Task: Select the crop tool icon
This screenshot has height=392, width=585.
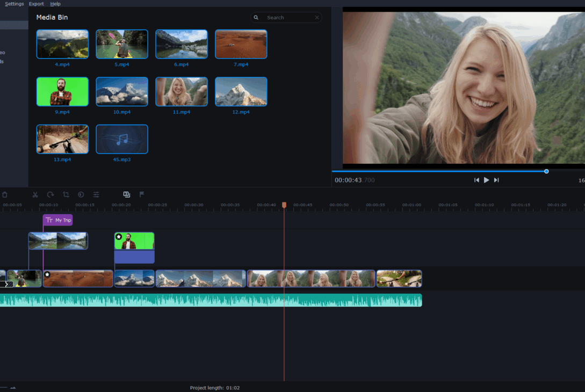Action: 66,195
